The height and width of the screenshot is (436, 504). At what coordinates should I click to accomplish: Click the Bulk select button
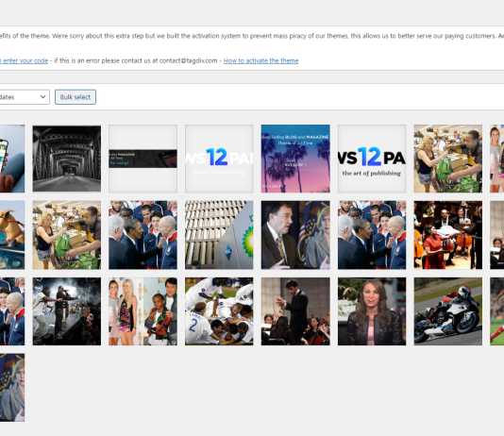pyautogui.click(x=76, y=97)
